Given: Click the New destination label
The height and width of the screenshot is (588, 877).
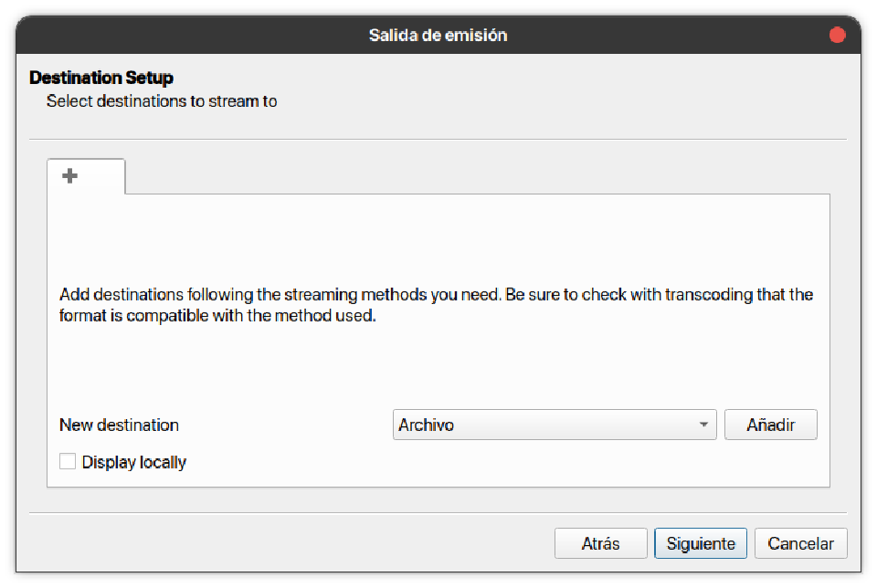Looking at the screenshot, I should pyautogui.click(x=119, y=425).
